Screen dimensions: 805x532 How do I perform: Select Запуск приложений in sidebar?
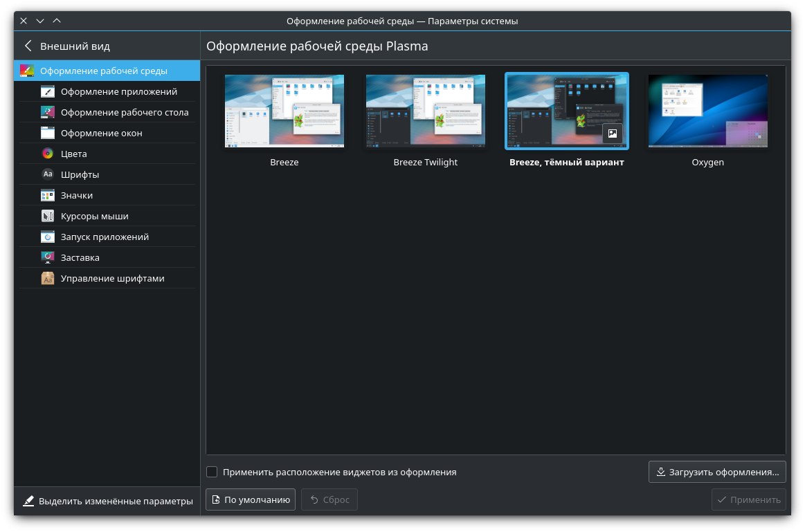click(107, 237)
